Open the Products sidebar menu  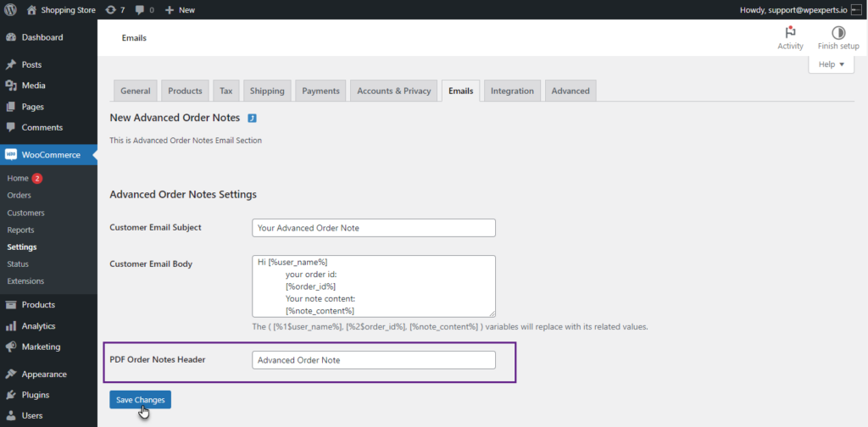(x=38, y=305)
